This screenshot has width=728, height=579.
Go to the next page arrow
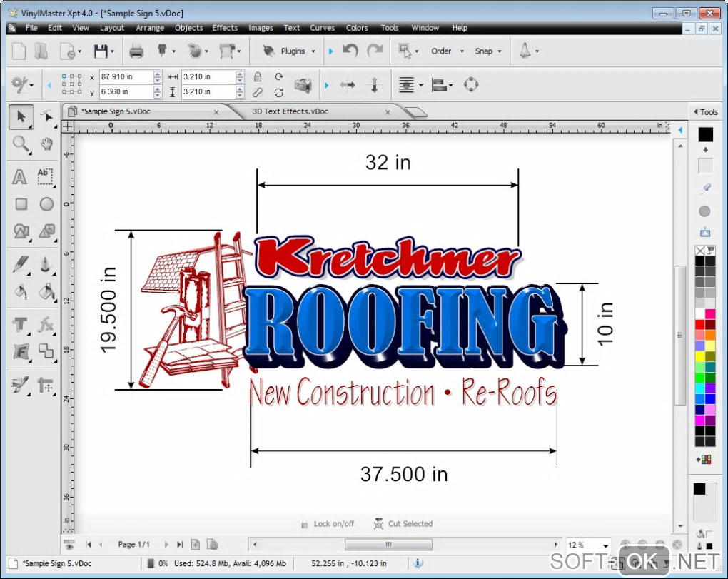click(x=166, y=545)
